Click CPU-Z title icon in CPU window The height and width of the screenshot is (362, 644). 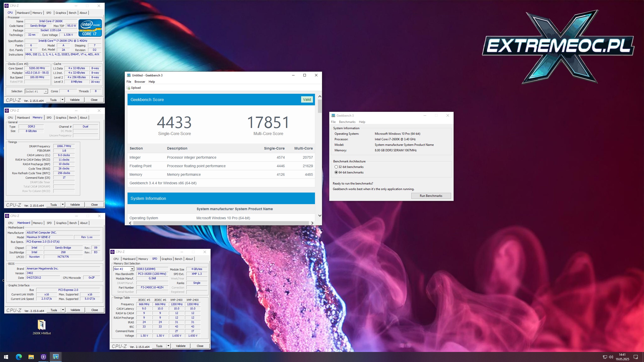7,6
